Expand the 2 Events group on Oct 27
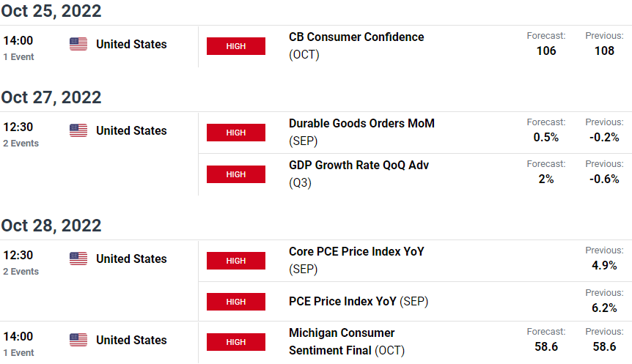This screenshot has width=632, height=364. (21, 144)
